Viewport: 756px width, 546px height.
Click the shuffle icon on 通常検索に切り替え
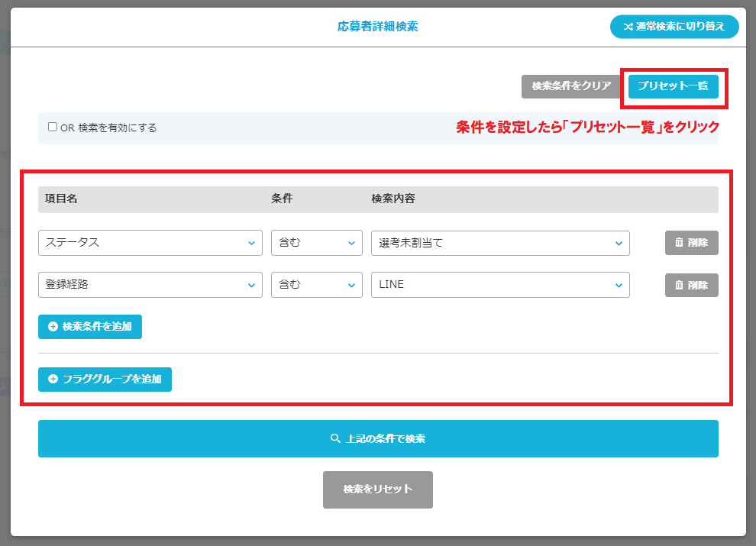628,27
